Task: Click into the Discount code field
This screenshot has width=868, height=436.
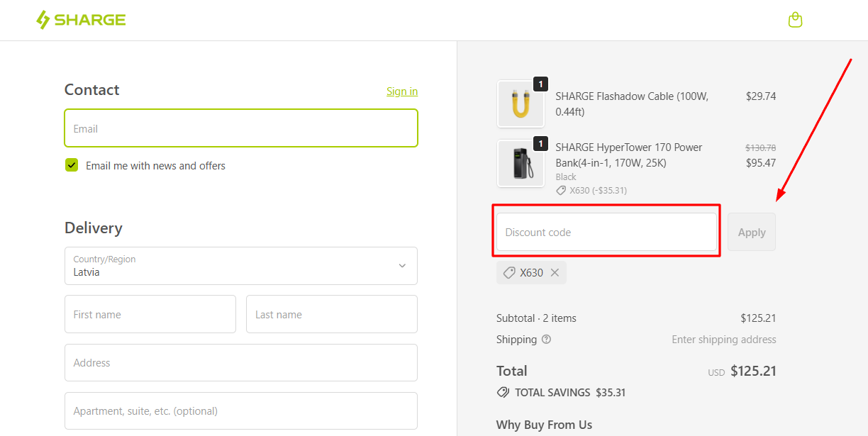Action: pyautogui.click(x=606, y=232)
